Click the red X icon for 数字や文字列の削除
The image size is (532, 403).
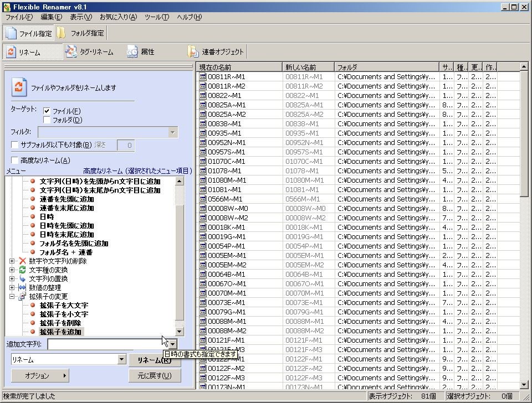click(22, 261)
